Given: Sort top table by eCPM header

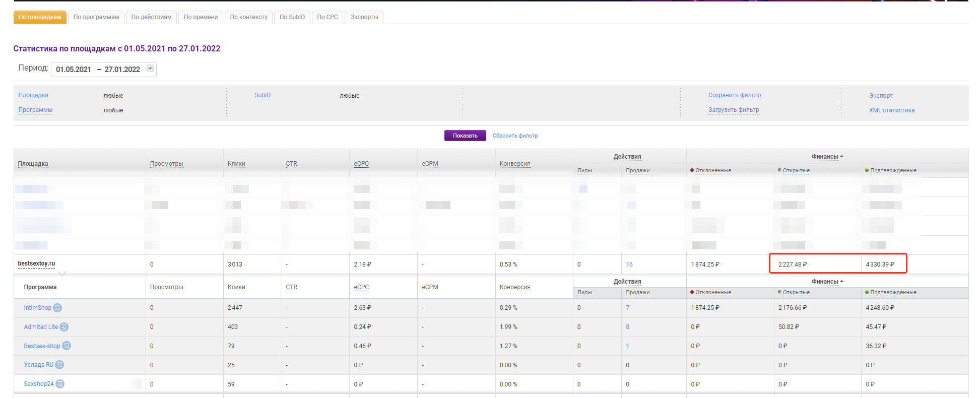Looking at the screenshot, I should tap(430, 164).
